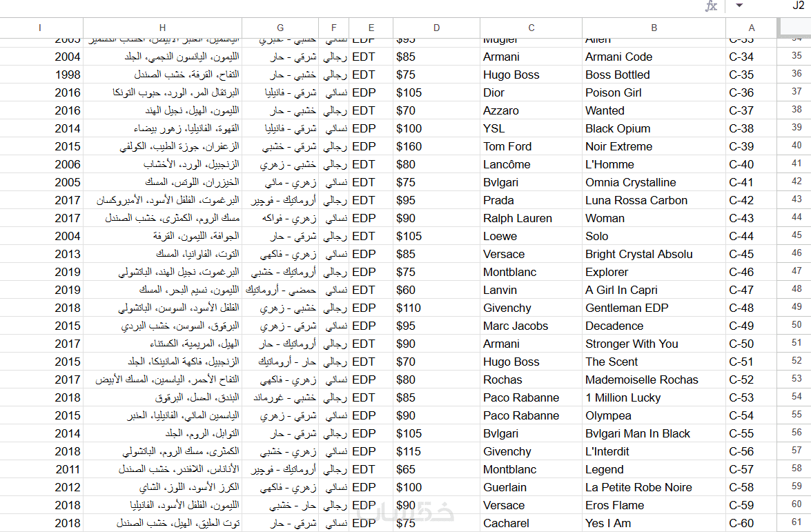Viewport: 811px width, 532px height.
Task: Select column A header
Action: pyautogui.click(x=751, y=28)
